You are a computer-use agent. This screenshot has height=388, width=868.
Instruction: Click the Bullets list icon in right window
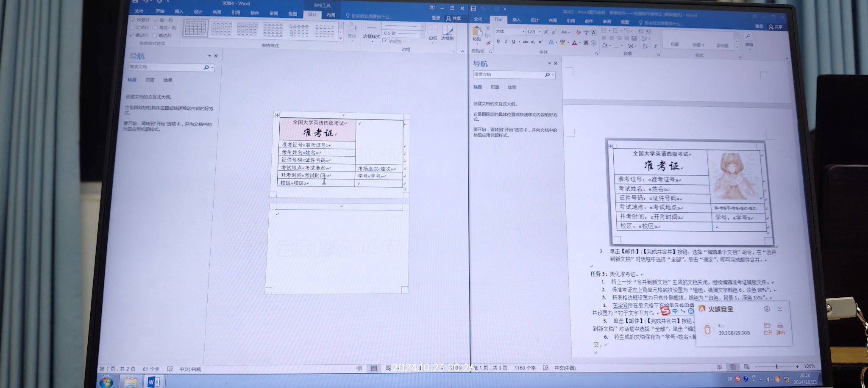pos(604,30)
